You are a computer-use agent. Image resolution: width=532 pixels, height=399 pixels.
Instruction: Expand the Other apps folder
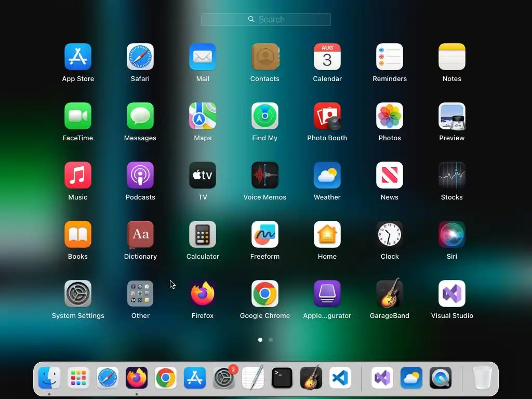pos(140,294)
